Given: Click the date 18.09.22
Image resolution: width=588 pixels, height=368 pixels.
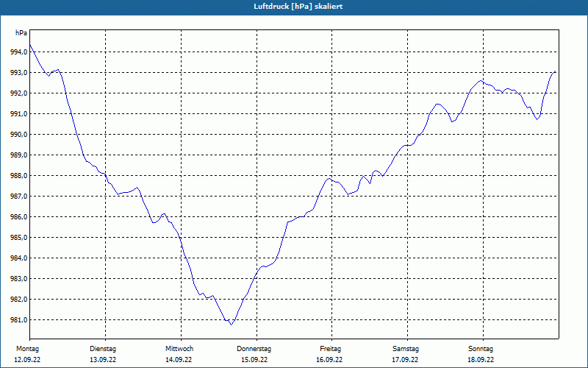Looking at the screenshot, I should pos(481,360).
